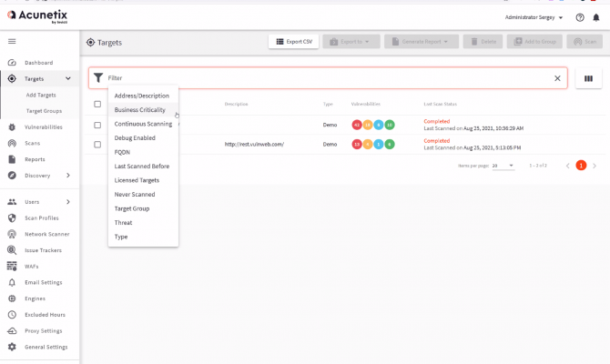Viewport: 610px width, 364px height.
Task: Clear the filter with the X icon
Action: pyautogui.click(x=557, y=78)
